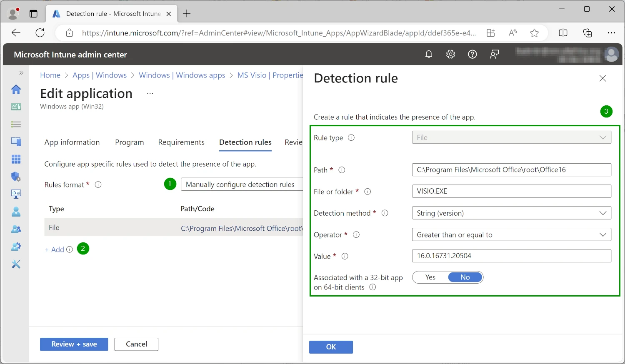Open Groups icon in sidebar
The height and width of the screenshot is (364, 625).
[16, 229]
